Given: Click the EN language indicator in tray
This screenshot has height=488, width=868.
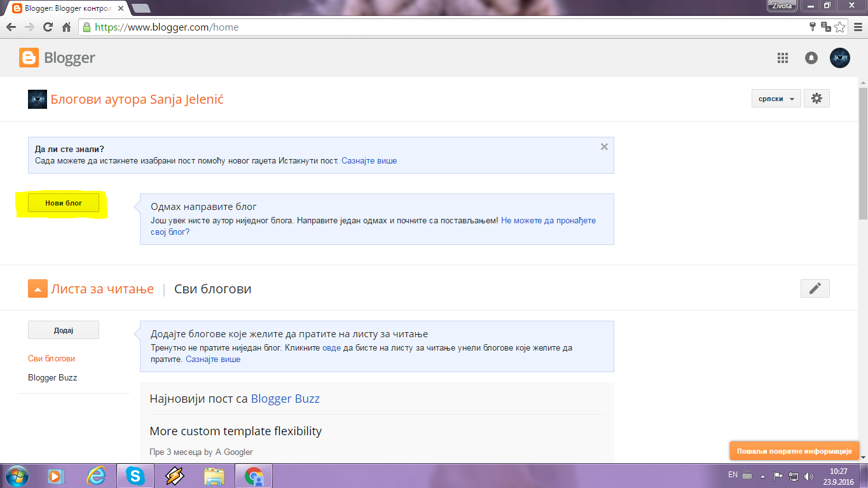Looking at the screenshot, I should (733, 475).
